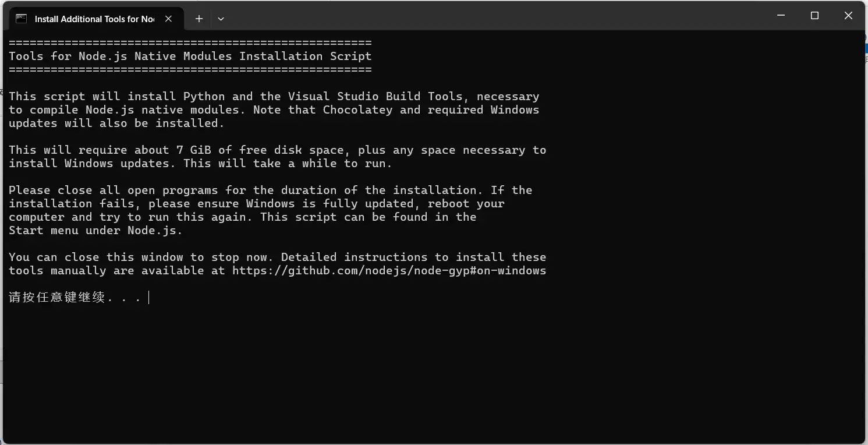
Task: Click the word Python in the description
Action: [204, 97]
